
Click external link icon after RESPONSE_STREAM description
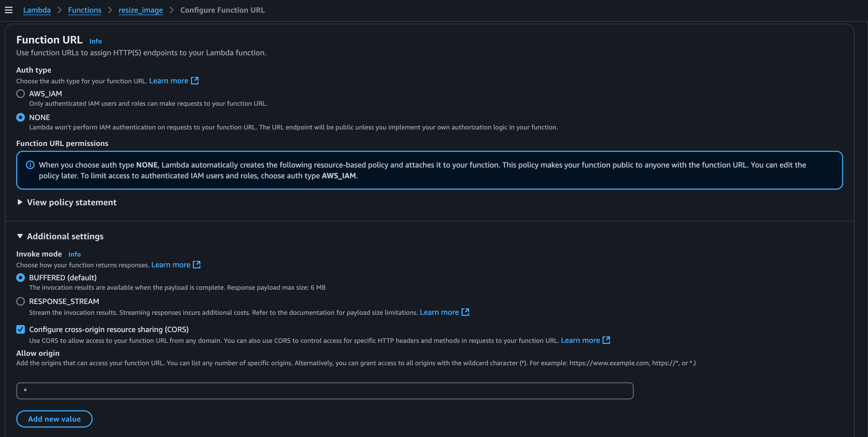point(465,312)
